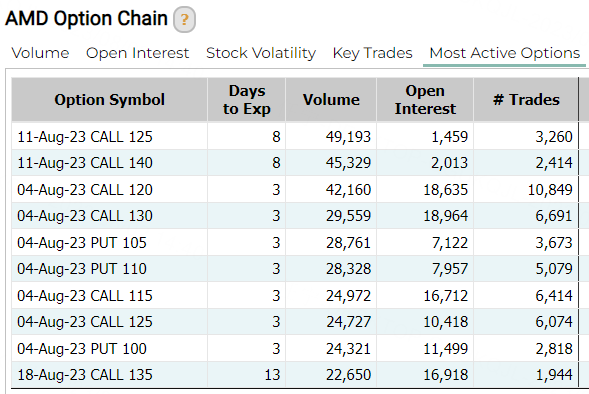Go to the Key Trades tab
This screenshot has width=589, height=394.
373,53
